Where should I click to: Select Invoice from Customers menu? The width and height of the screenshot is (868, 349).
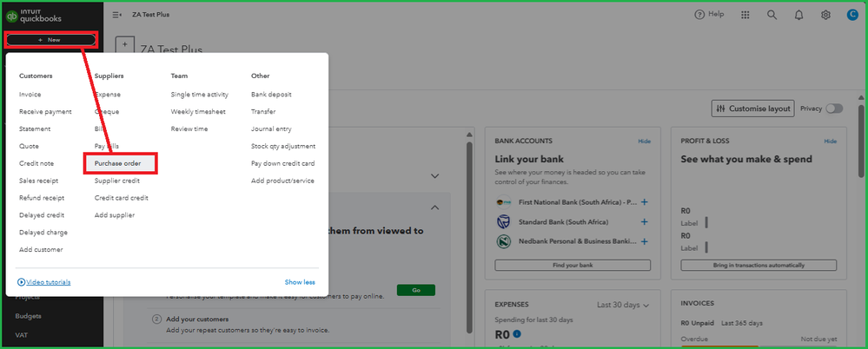click(x=30, y=95)
